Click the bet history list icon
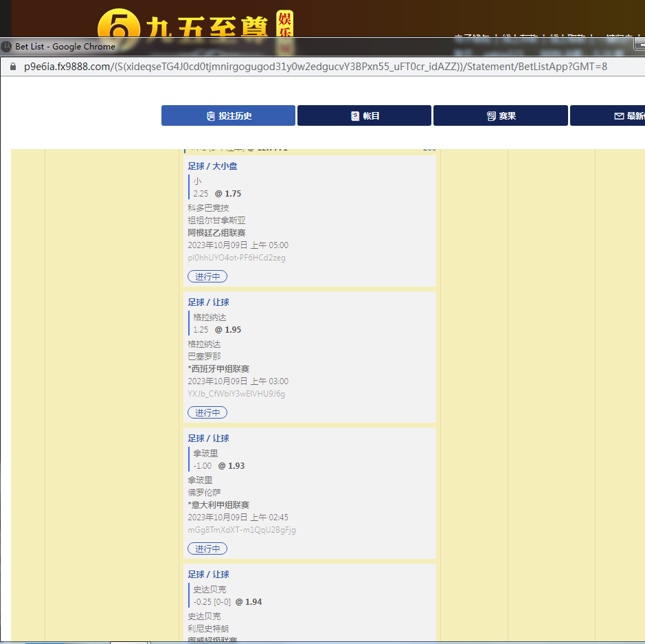645x644 pixels. coord(211,116)
